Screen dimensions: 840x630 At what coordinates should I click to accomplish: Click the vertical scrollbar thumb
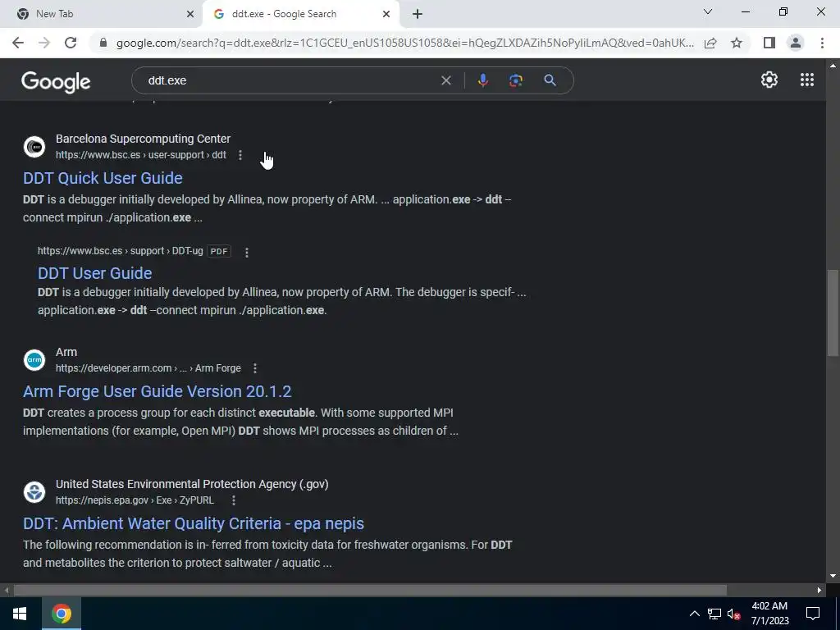pos(833,313)
